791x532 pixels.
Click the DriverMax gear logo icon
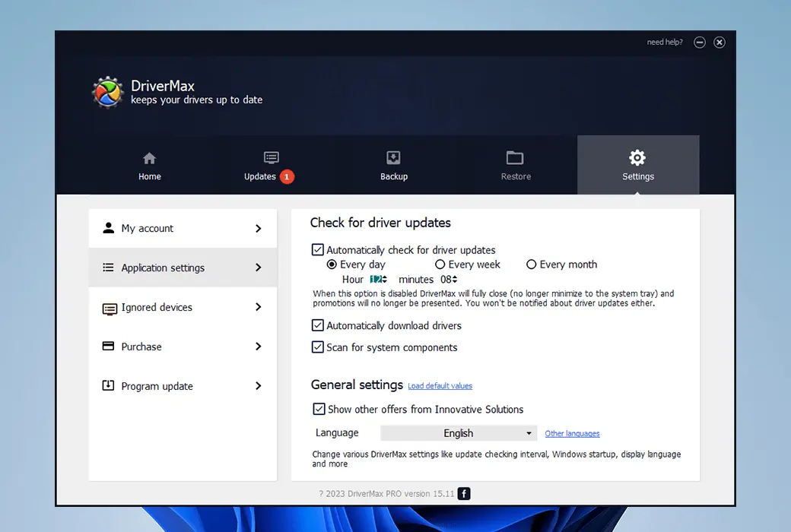point(107,93)
